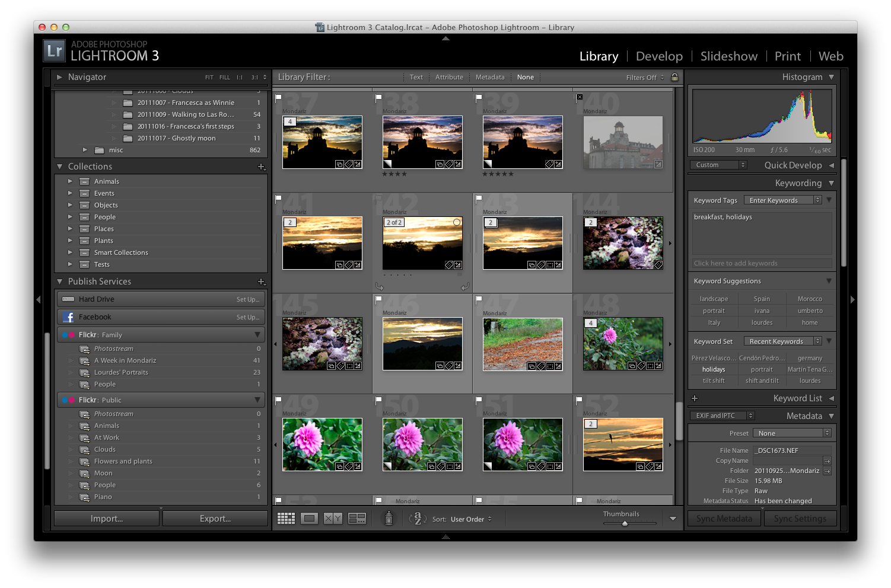
Task: Click the histogram graph
Action: (x=762, y=116)
